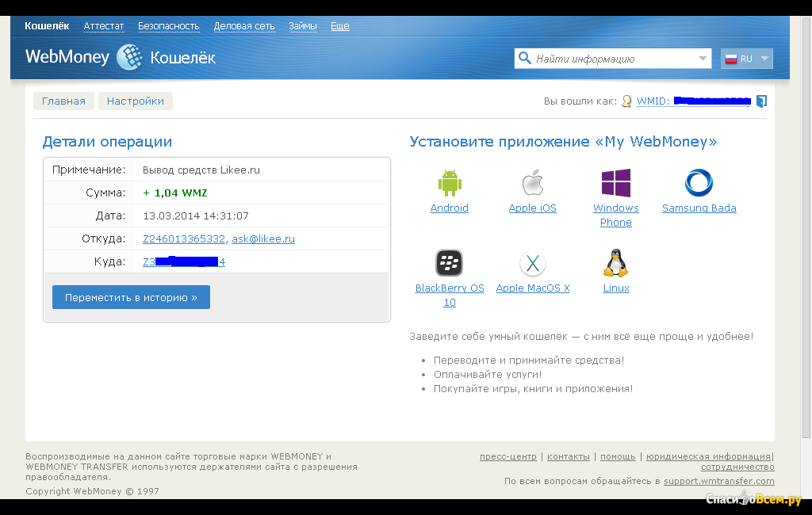Click the WMID account link

coord(693,101)
